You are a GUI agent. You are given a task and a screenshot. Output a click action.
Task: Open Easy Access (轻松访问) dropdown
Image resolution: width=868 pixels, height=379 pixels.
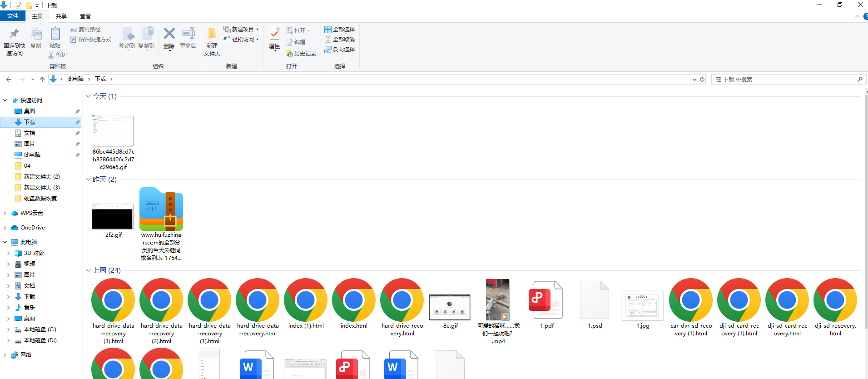241,39
